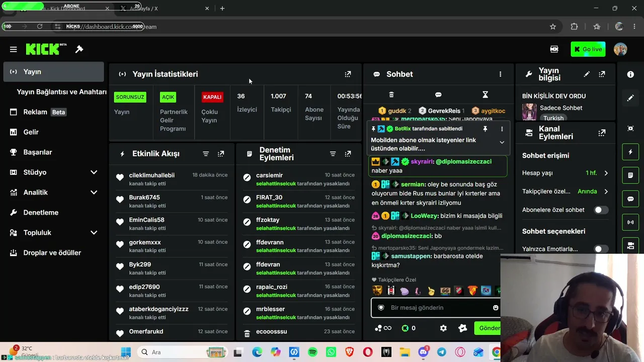Open Yayın Bağlantısı ve Anahtarı

(x=61, y=92)
